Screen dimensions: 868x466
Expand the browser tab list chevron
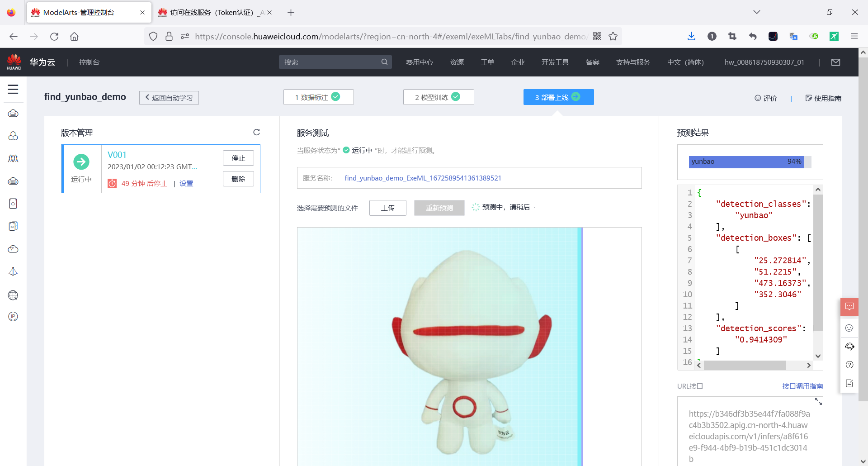[757, 12]
